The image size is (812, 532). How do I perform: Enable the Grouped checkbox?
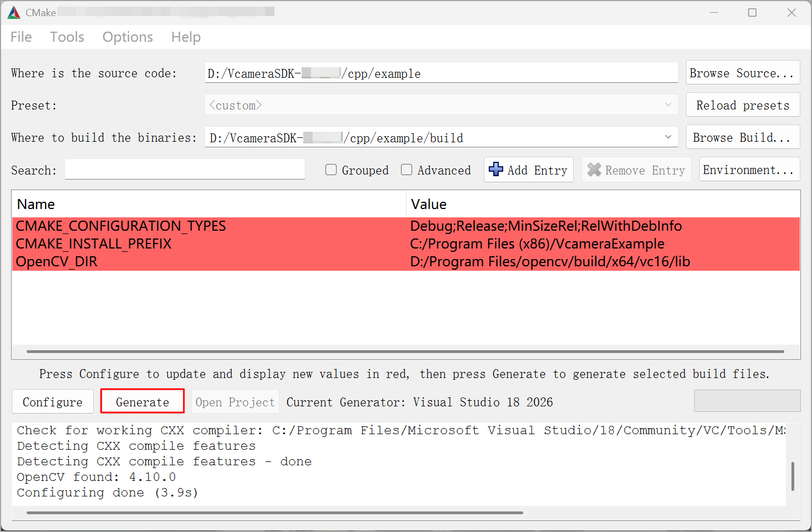point(331,170)
